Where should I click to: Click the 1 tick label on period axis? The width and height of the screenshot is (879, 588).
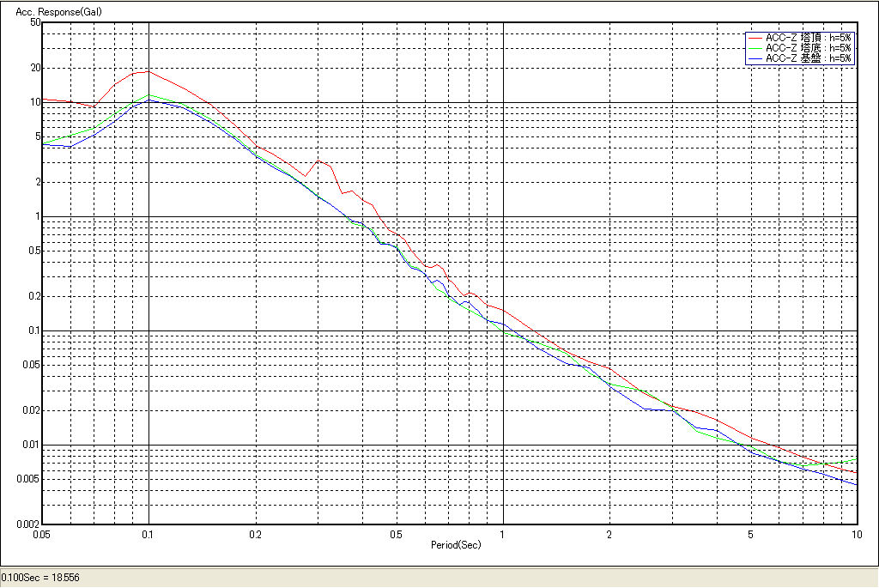502,533
